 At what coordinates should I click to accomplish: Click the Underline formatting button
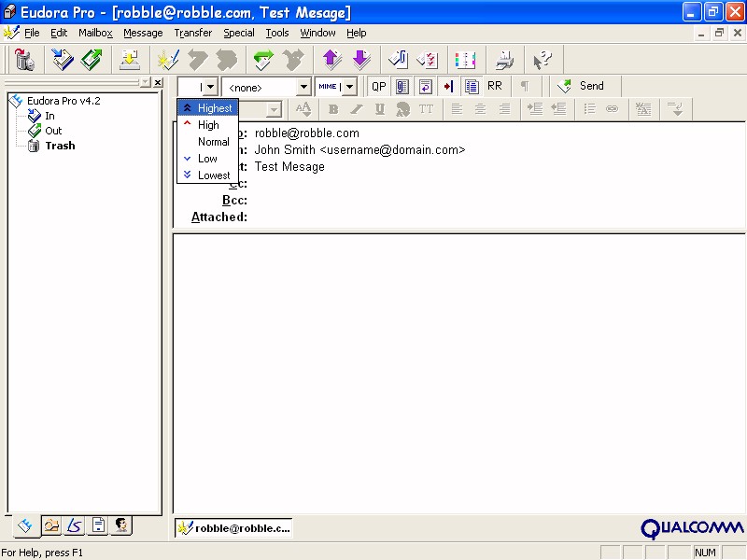click(380, 109)
